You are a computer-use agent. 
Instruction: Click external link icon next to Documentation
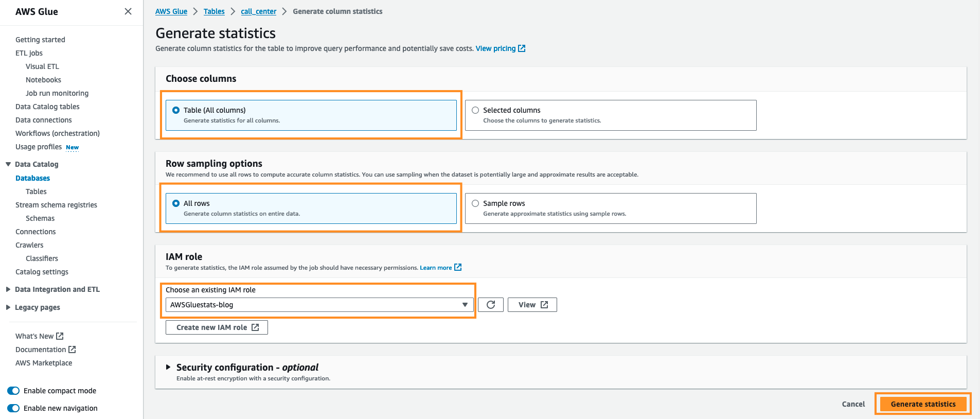tap(72, 350)
